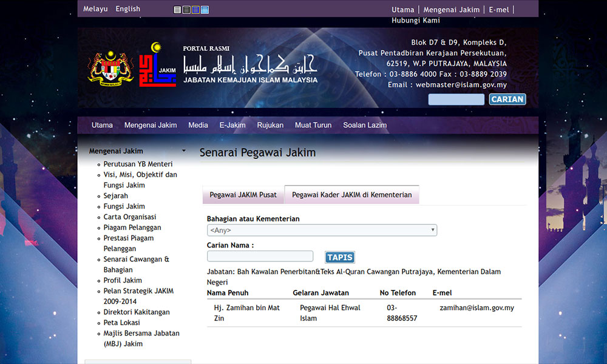The image size is (607, 364).
Task: Click the site search input field
Action: [x=456, y=99]
